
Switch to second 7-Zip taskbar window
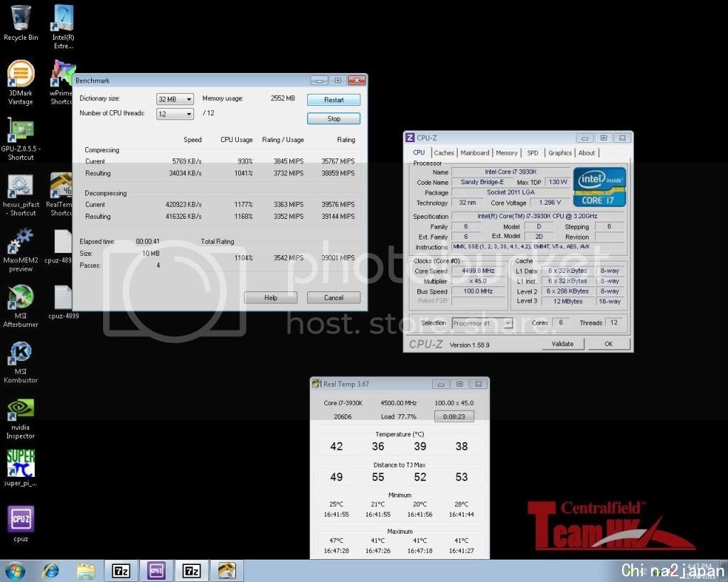click(x=191, y=571)
